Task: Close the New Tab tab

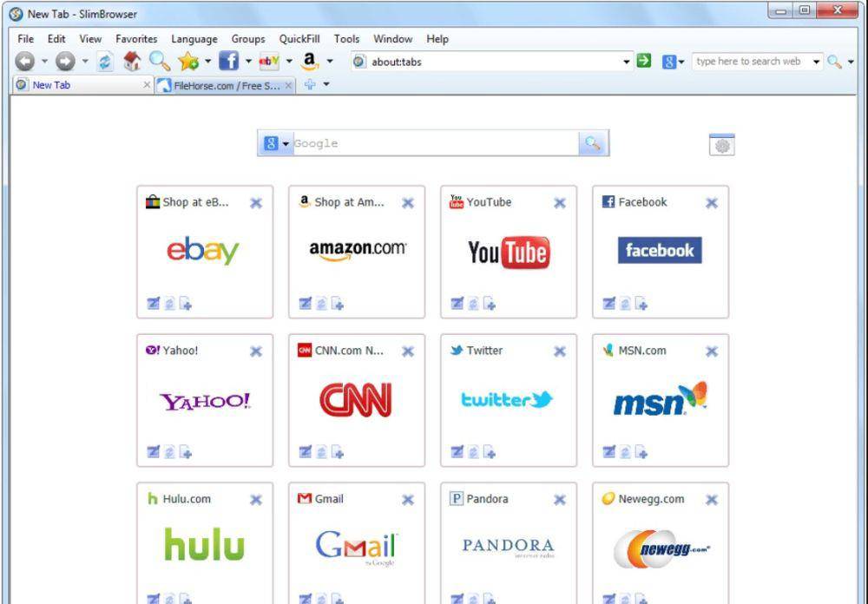Action: click(x=147, y=85)
